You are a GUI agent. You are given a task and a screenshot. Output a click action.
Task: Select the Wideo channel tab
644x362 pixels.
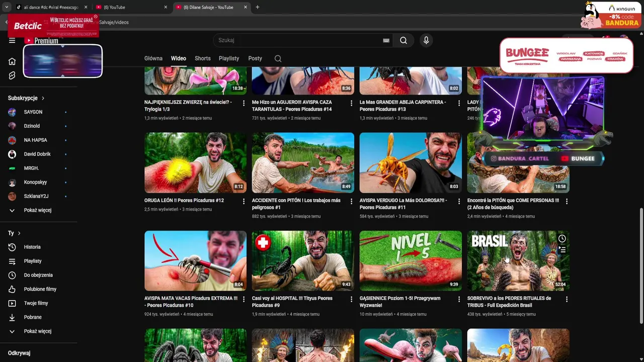pyautogui.click(x=178, y=58)
